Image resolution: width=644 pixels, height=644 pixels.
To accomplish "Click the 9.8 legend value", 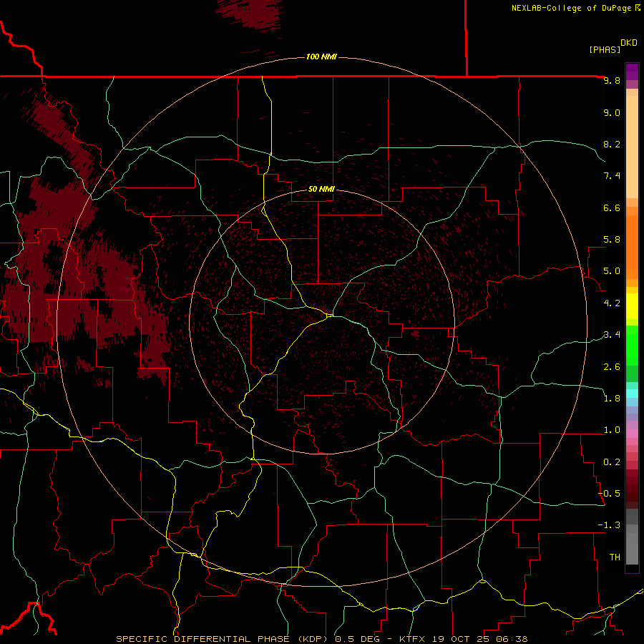I will pyautogui.click(x=612, y=80).
